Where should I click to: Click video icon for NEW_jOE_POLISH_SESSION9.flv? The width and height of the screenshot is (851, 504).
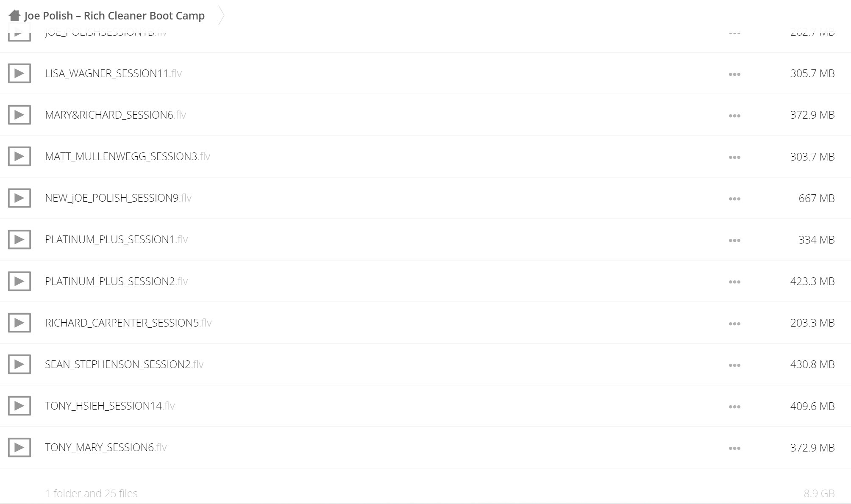[19, 198]
